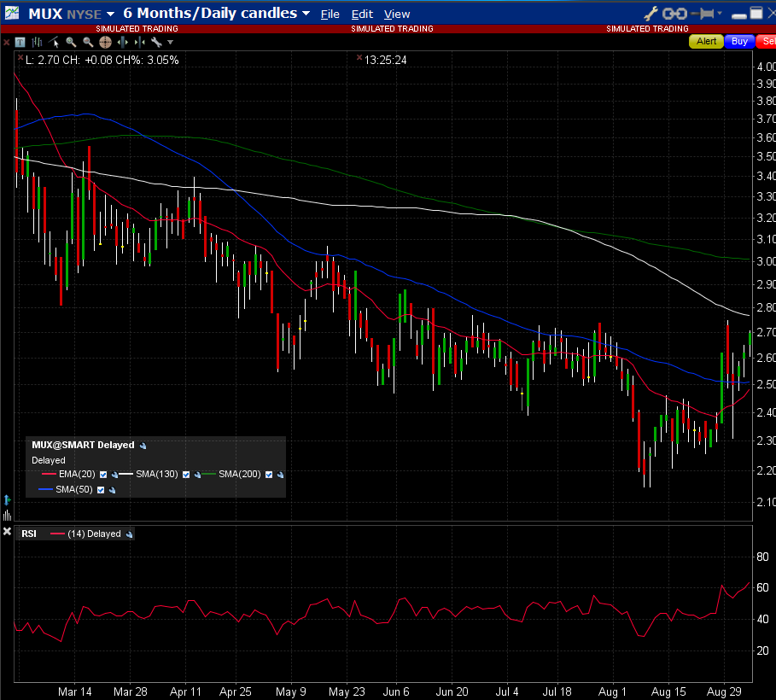Click the chain link windows icon
776x700 pixels.
pyautogui.click(x=674, y=14)
